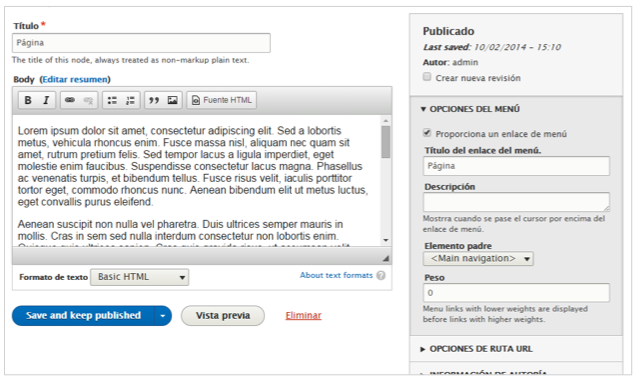Click the editor scroll up arrow
This screenshot has width=637, height=381.
pos(386,121)
